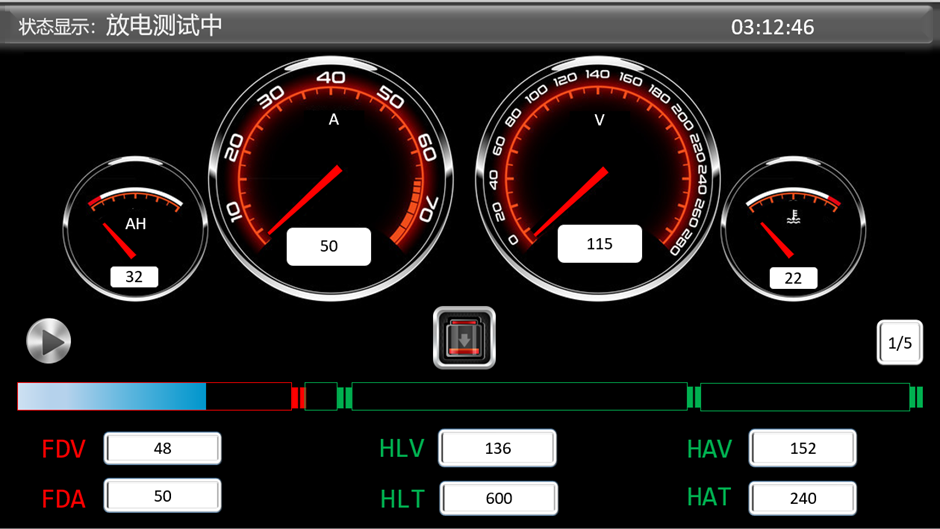Viewport: 940px width, 529px height.
Task: Change the HLV value field
Action: (497, 449)
